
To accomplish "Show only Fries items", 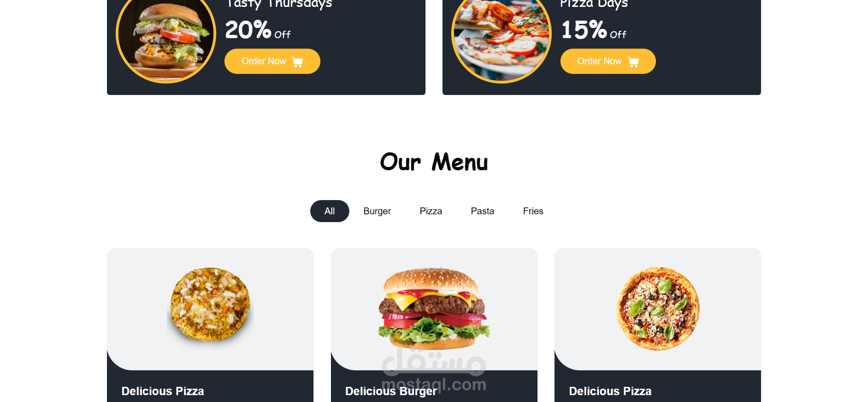I will [x=533, y=211].
